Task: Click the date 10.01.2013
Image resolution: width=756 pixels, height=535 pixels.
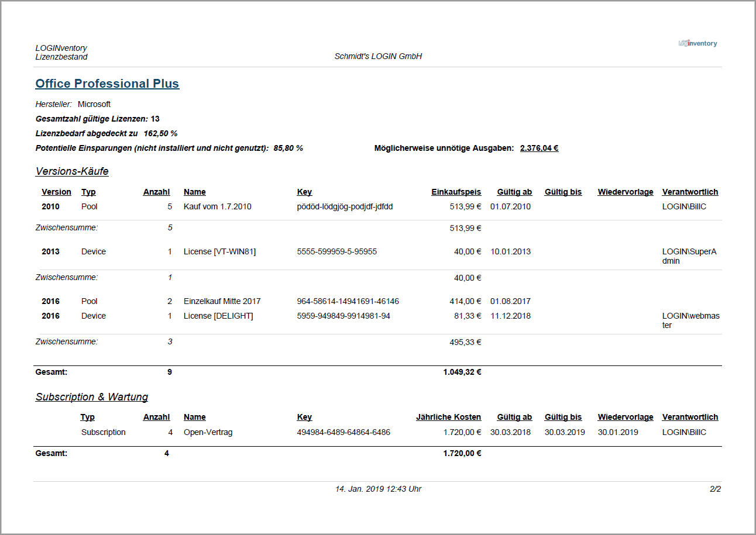Action: (x=510, y=251)
